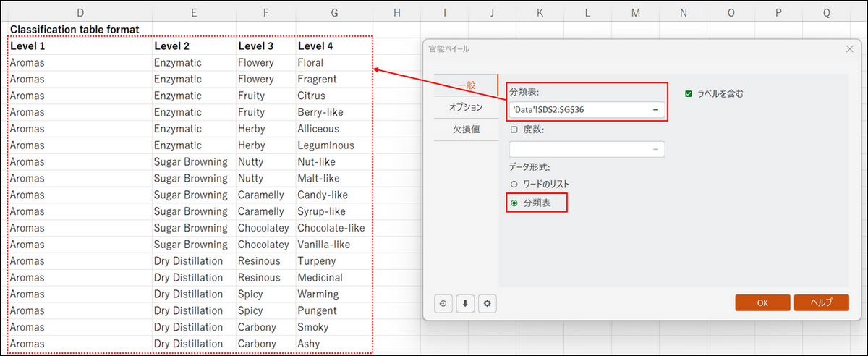Toggle the ラベルを含む checkbox
Screen dimensions: 868x356
(x=689, y=93)
